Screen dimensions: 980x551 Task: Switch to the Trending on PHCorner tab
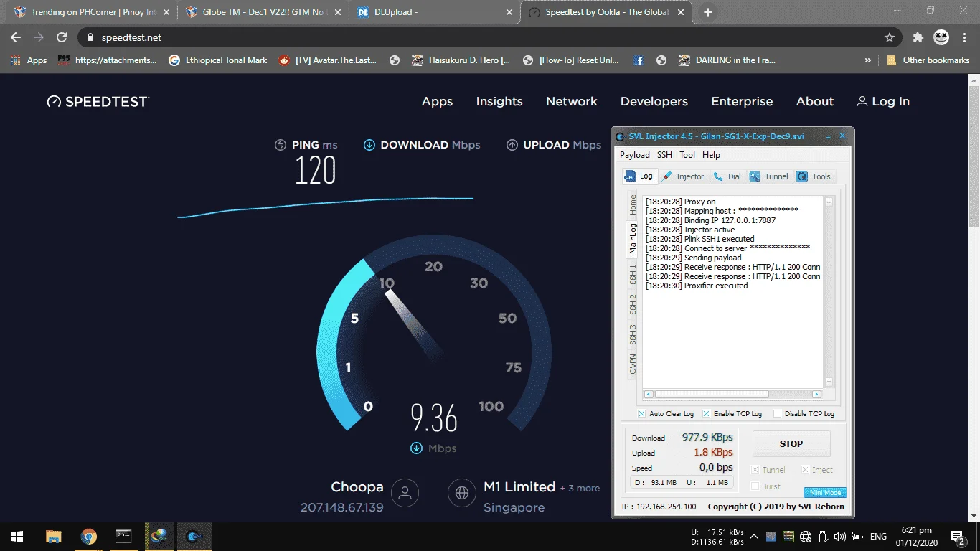pos(92,12)
